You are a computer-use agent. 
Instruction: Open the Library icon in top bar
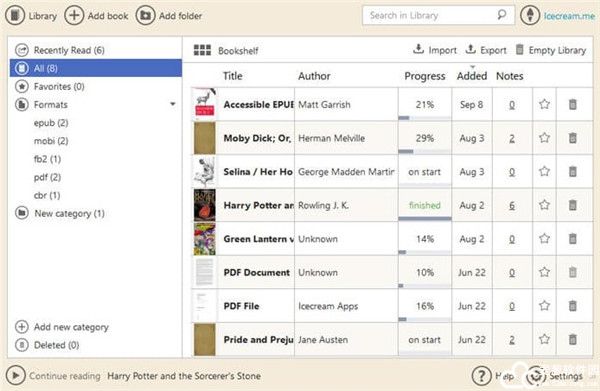(15, 15)
